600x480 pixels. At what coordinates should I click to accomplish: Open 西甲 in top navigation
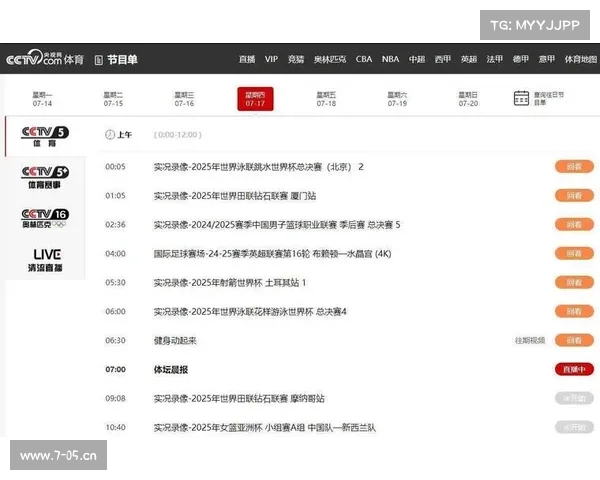[443, 59]
